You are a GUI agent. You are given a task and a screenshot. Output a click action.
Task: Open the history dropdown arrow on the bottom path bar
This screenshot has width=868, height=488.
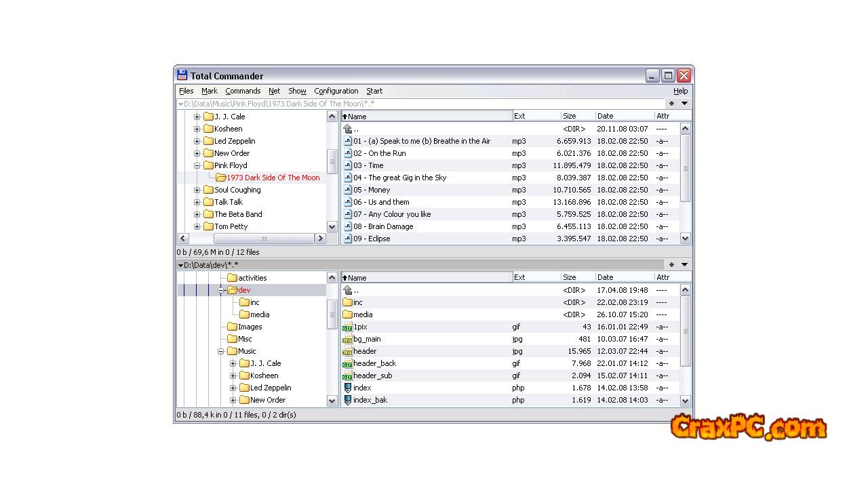pyautogui.click(x=684, y=265)
